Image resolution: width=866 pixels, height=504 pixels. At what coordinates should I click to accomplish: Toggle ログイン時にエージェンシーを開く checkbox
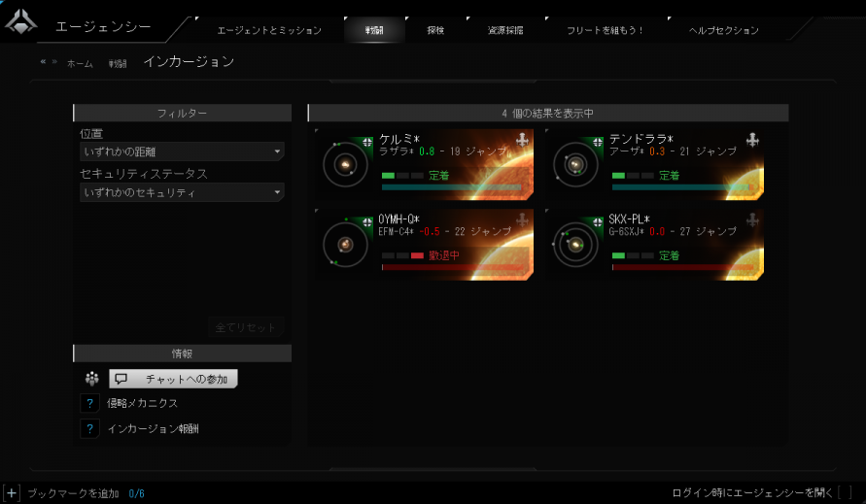(x=845, y=493)
